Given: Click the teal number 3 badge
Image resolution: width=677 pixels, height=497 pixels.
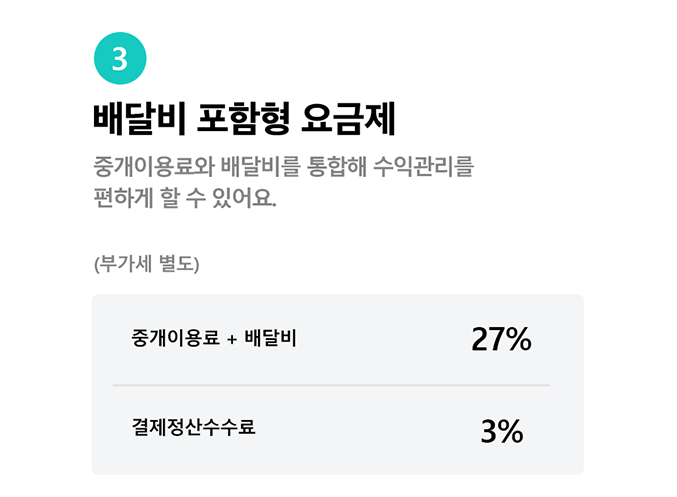Looking at the screenshot, I should click(x=119, y=58).
